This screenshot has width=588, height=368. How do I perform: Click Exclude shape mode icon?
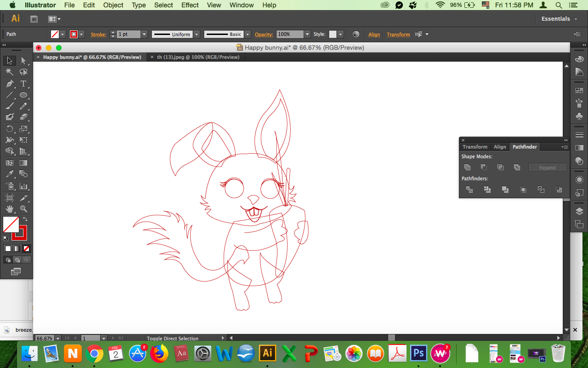[x=517, y=167]
